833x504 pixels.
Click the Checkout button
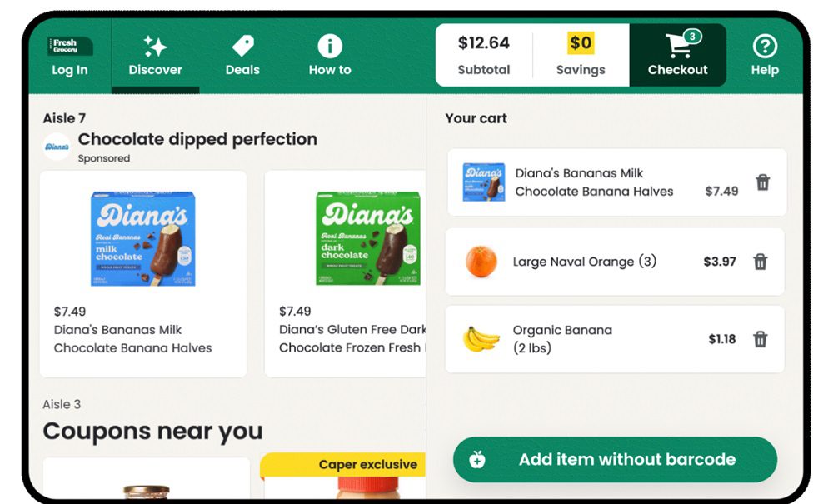coord(679,58)
